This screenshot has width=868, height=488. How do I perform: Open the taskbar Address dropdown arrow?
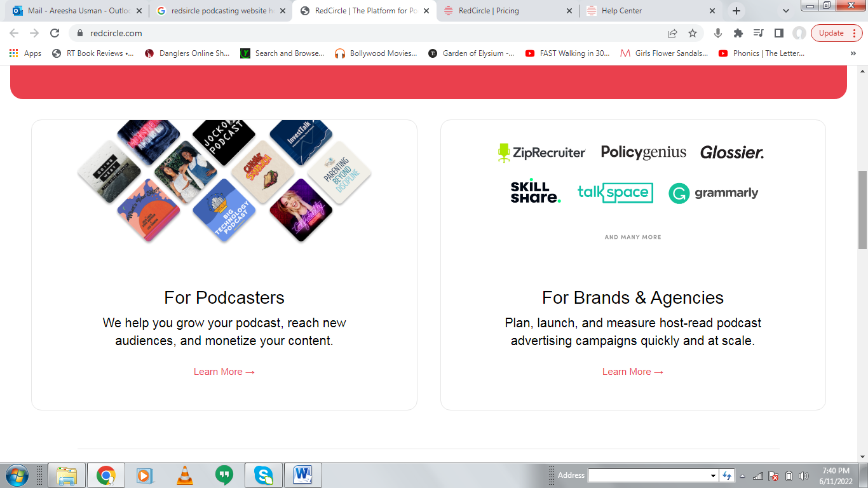pyautogui.click(x=713, y=475)
